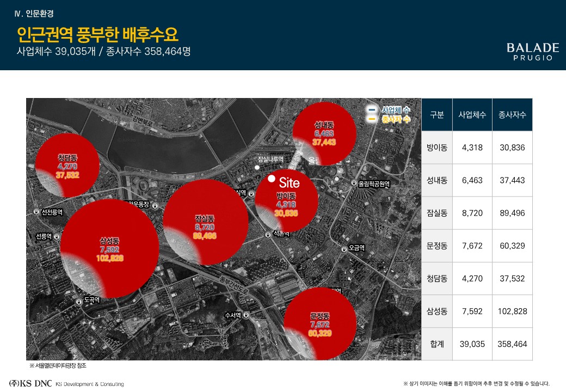Select the 삼성동 red circle on map
The image size is (566, 392).
point(109,248)
